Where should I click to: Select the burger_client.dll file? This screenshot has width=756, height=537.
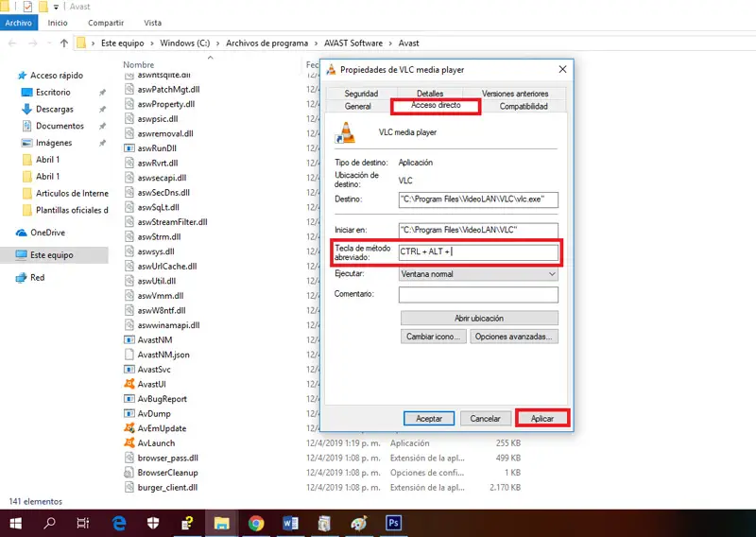tap(167, 487)
